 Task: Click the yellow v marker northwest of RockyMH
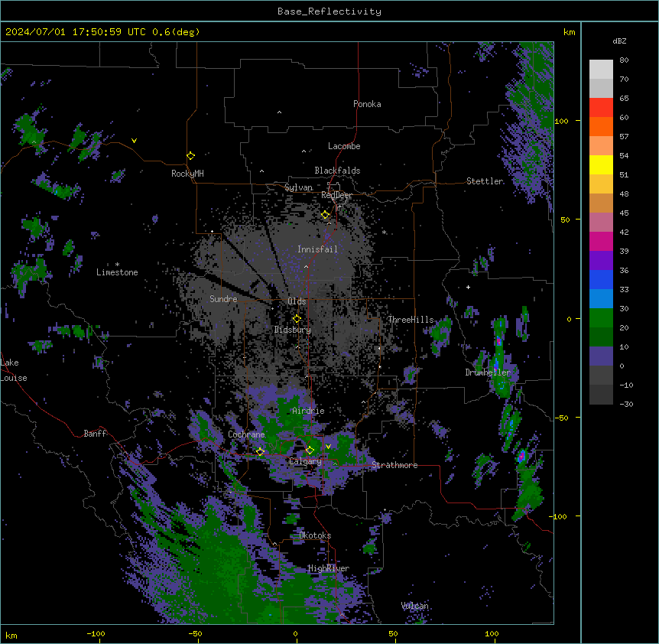134,141
